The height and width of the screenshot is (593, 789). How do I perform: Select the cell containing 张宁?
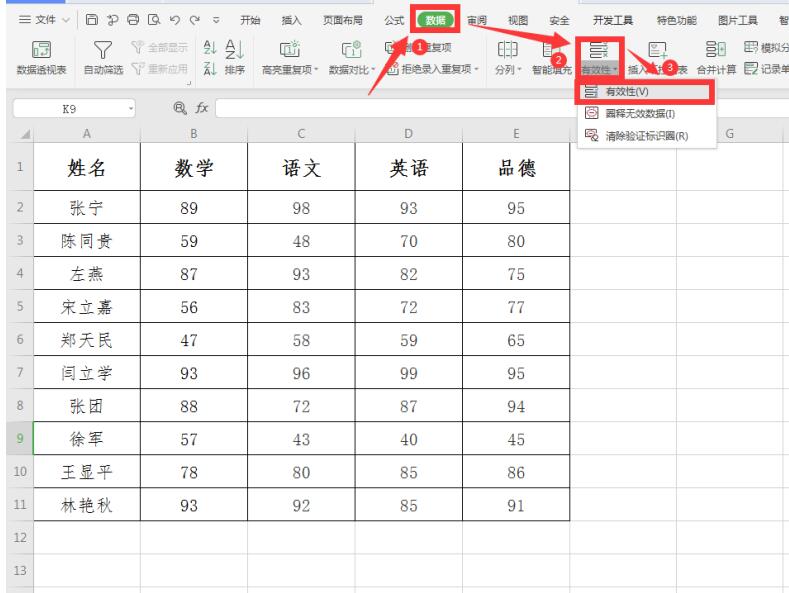(87, 207)
